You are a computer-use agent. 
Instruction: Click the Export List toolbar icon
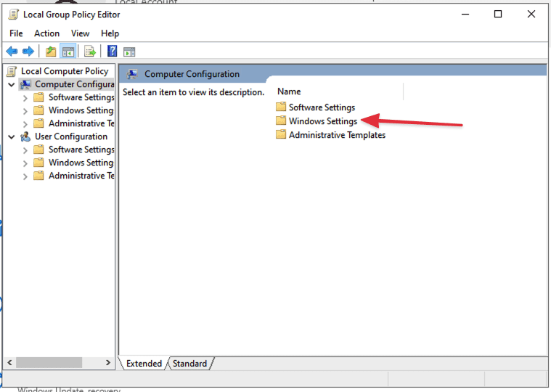pos(90,51)
